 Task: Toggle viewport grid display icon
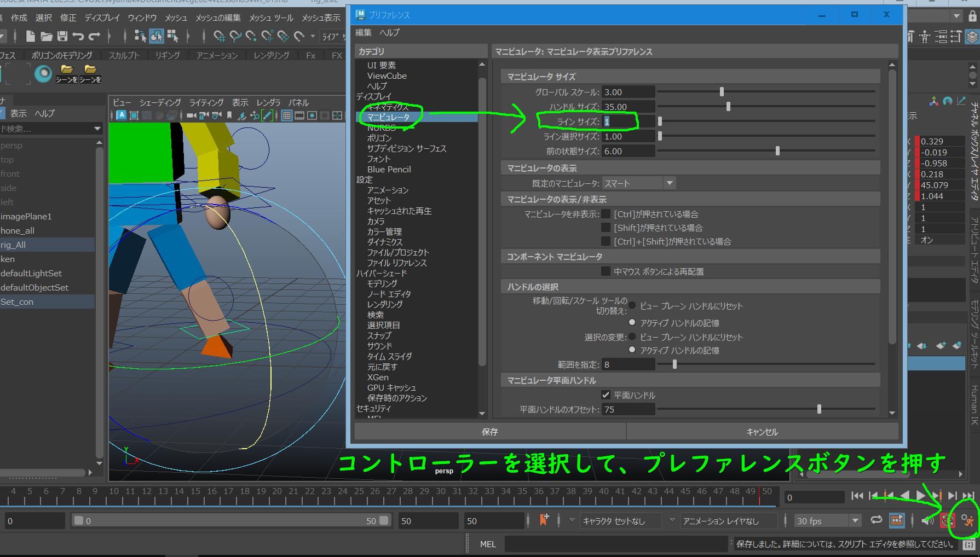tap(286, 115)
